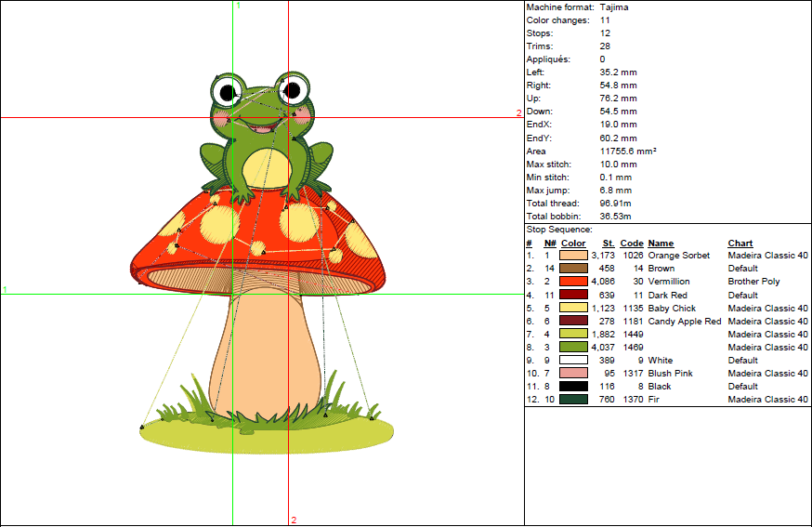Click the Stop Sequence heading

(559, 229)
